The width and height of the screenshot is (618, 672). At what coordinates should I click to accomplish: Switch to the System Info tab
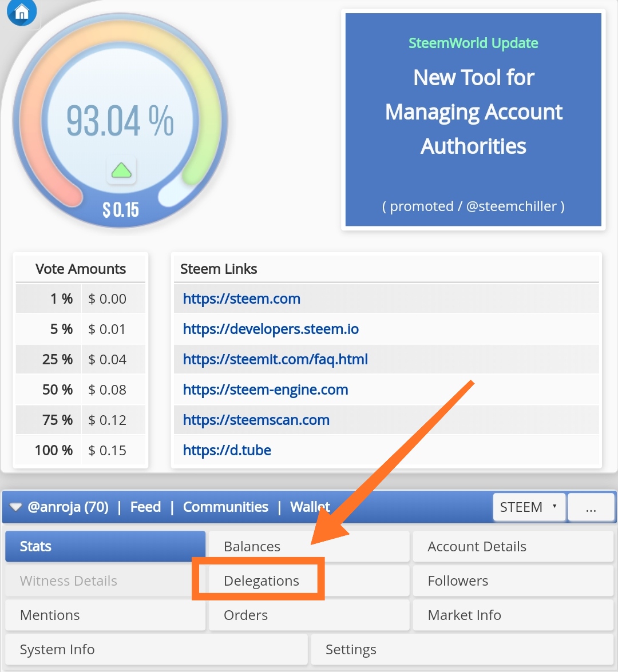(157, 649)
